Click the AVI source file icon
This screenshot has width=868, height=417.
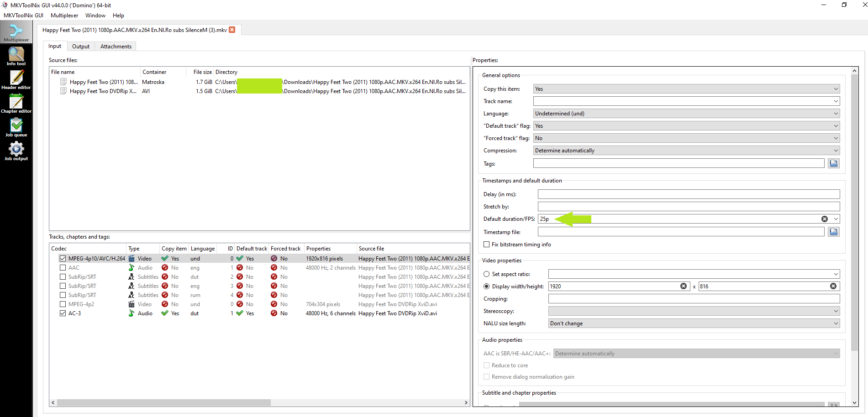point(63,91)
